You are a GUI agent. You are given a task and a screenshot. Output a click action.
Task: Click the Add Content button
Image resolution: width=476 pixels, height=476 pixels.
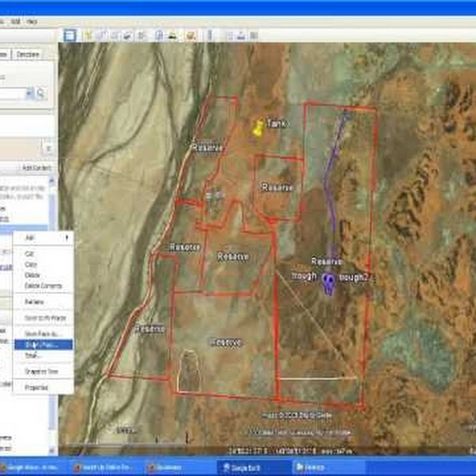(x=36, y=168)
